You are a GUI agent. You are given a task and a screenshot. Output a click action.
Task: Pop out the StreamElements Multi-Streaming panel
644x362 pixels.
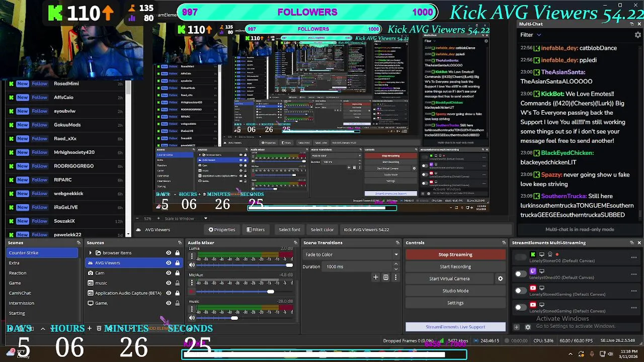[632, 243]
